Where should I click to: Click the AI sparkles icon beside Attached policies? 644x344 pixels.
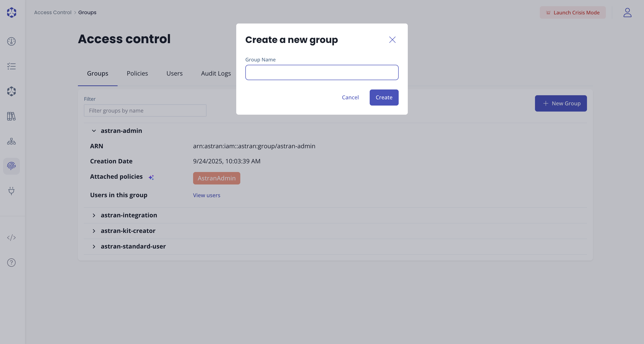coord(151,178)
